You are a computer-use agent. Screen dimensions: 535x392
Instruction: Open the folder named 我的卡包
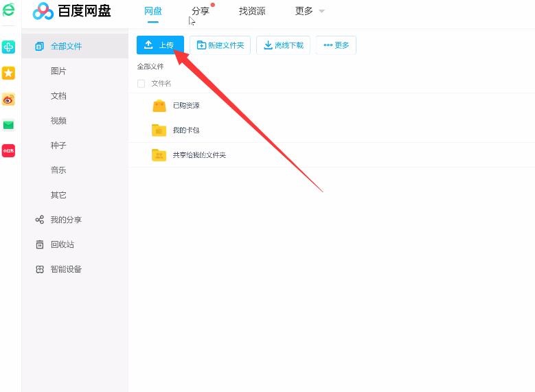(186, 130)
